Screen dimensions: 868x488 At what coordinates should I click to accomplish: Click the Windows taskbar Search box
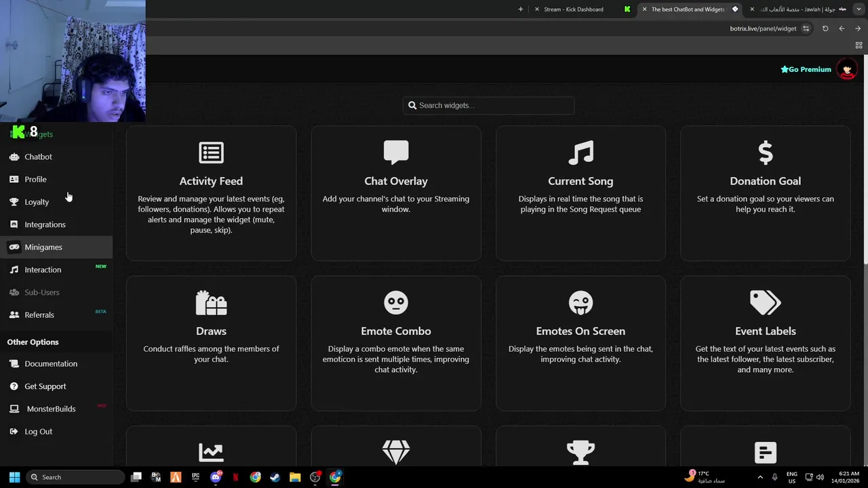tap(75, 477)
